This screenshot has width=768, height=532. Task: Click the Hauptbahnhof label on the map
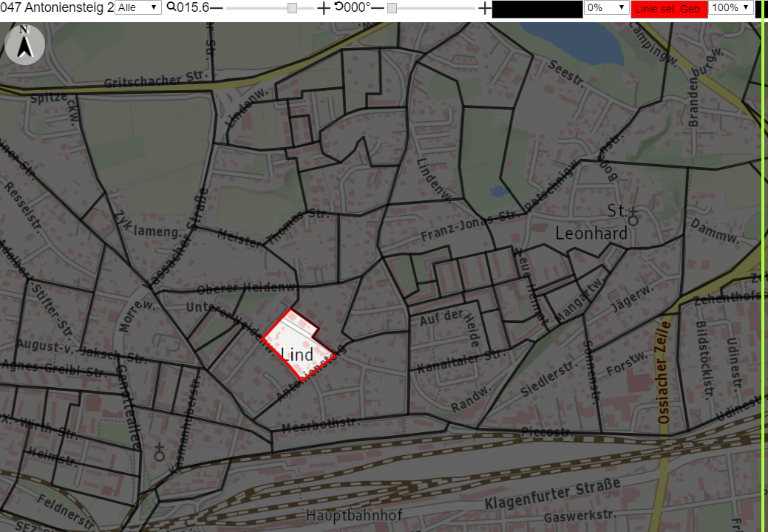(x=354, y=515)
